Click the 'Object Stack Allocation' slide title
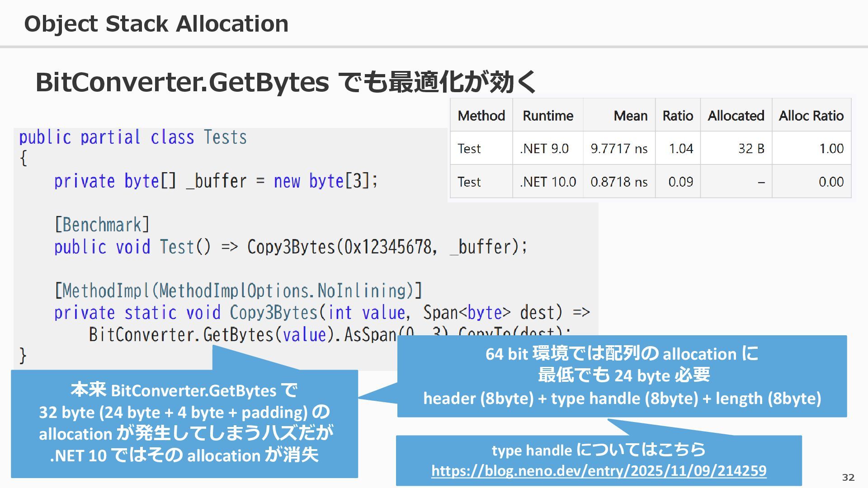This screenshot has height=488, width=868. click(x=156, y=23)
